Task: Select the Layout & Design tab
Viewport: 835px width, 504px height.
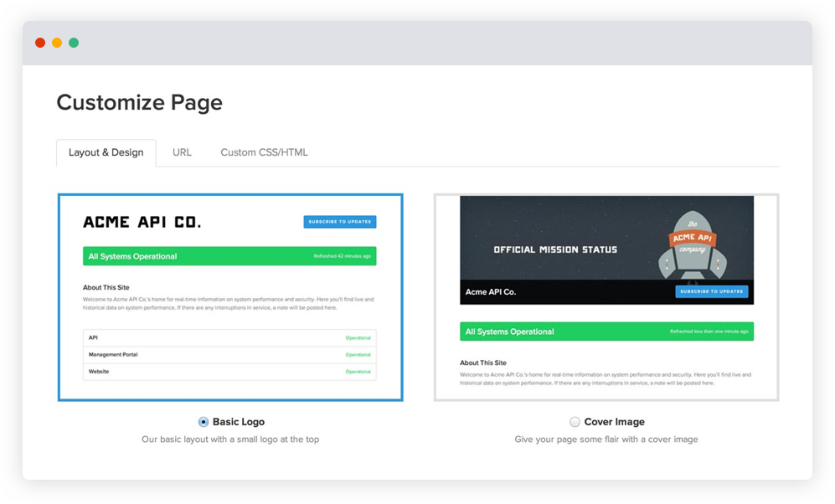Action: coord(106,152)
